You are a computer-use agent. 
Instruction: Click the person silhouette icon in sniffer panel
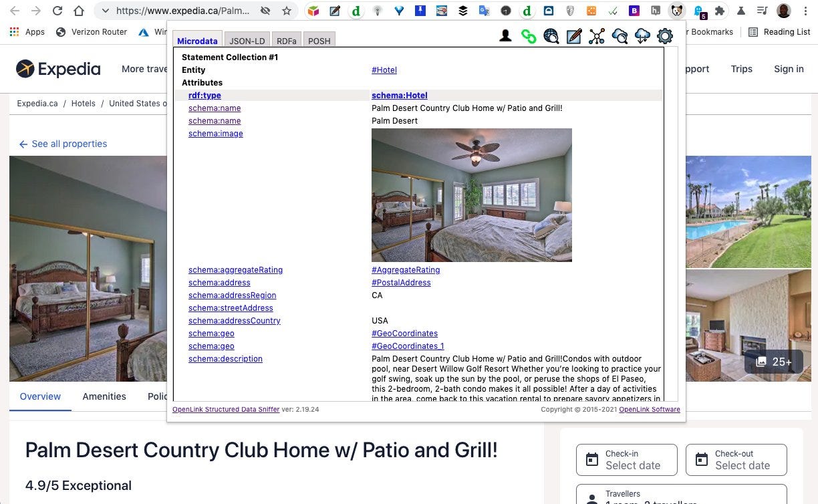[506, 36]
